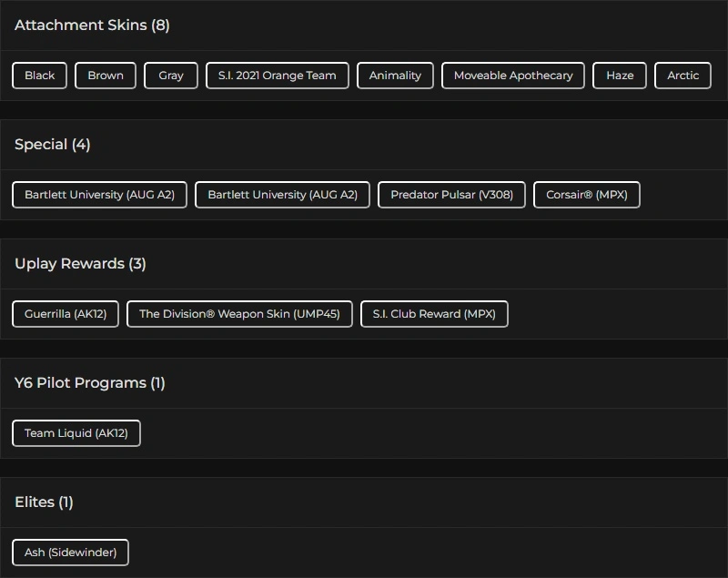
Task: Select the Guerrilla (AK12) reward
Action: coord(66,314)
